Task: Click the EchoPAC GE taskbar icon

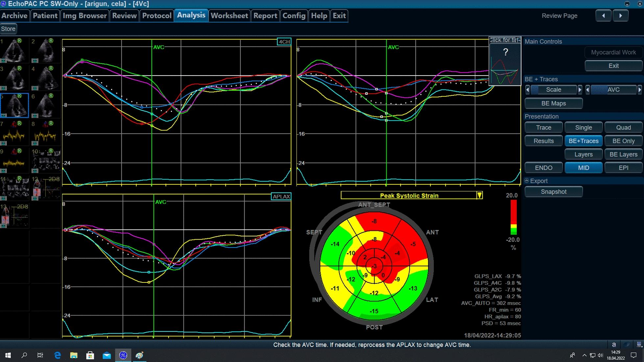Action: [x=123, y=355]
